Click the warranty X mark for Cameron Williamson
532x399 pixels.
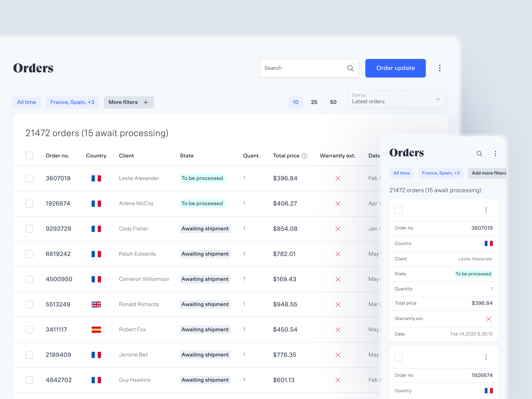338,279
